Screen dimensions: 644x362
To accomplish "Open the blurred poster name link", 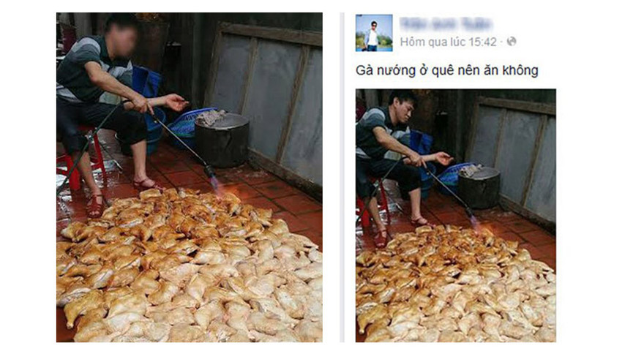I will (x=446, y=24).
